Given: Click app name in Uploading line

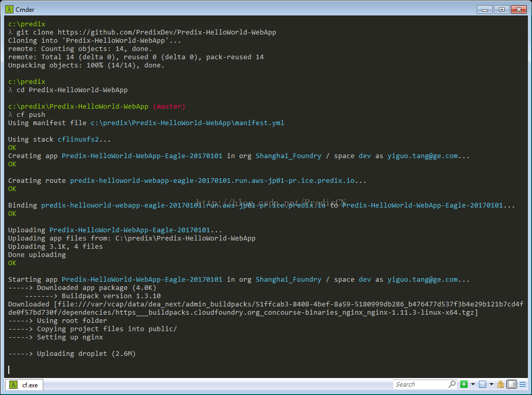Looking at the screenshot, I should 129,230.
